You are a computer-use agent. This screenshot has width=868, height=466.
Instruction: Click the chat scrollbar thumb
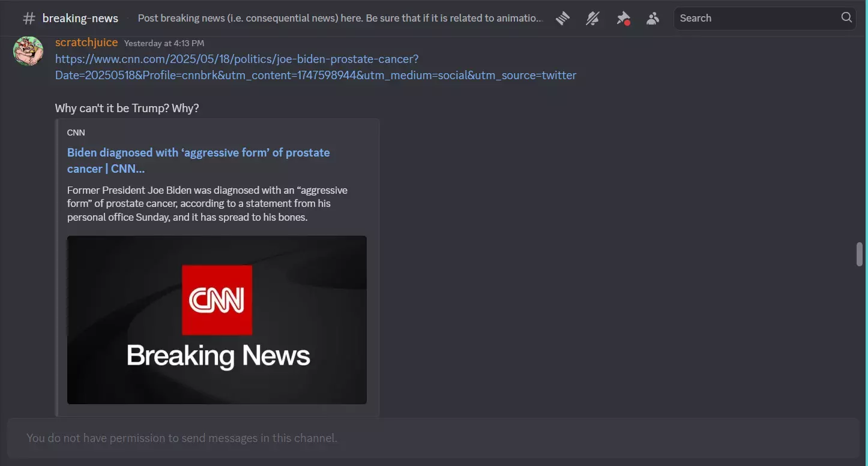tap(860, 254)
